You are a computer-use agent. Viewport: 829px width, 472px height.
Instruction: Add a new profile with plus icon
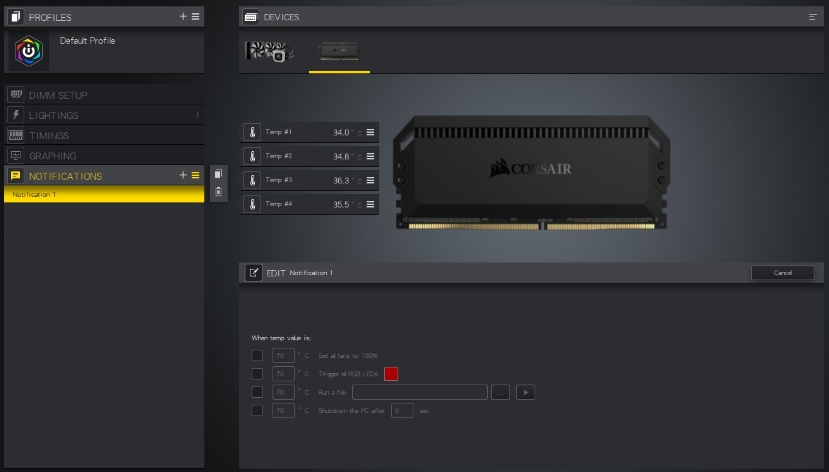pos(183,16)
